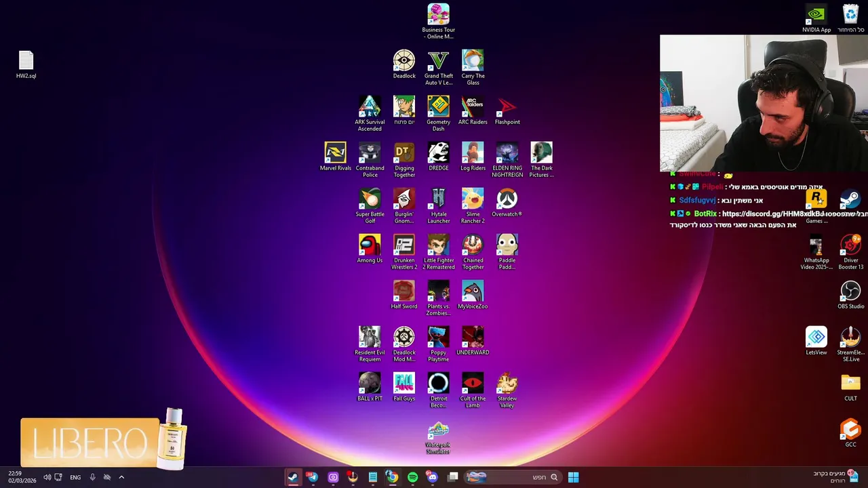
Task: Launch ARC Raiders shortcut
Action: click(x=473, y=110)
